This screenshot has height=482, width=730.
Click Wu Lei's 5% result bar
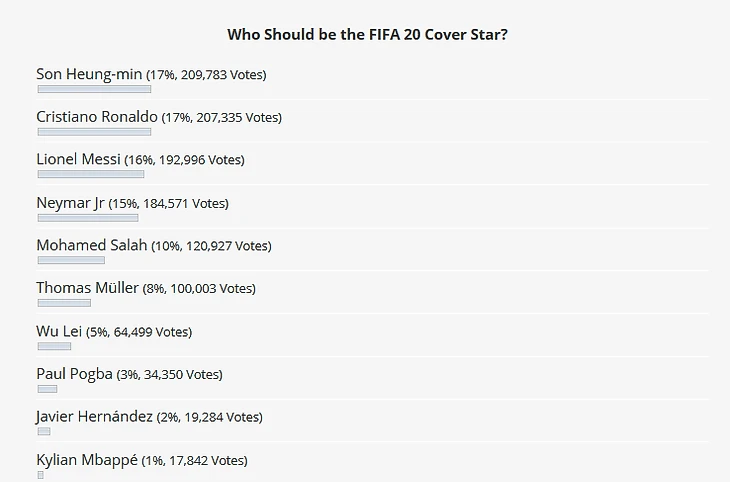(x=54, y=346)
